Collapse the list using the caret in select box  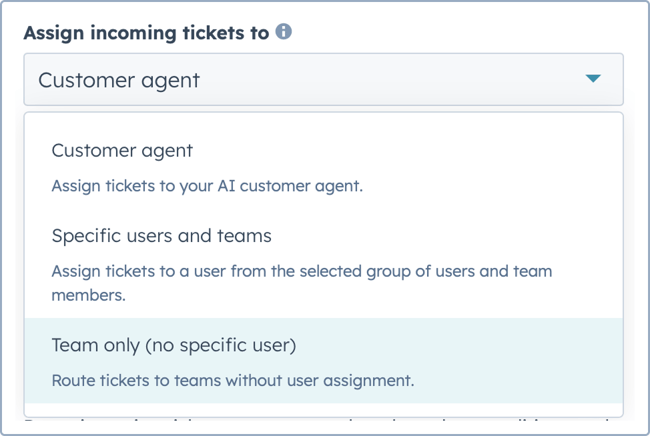(593, 78)
